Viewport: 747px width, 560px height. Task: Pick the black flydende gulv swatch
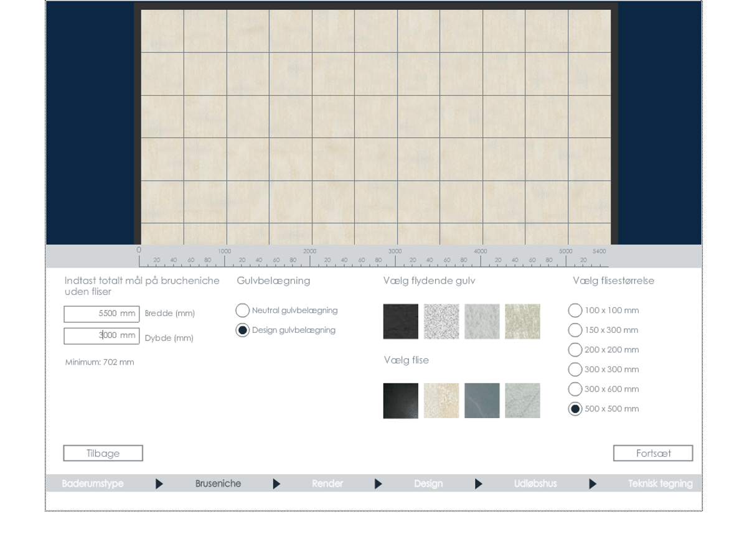[x=401, y=322]
